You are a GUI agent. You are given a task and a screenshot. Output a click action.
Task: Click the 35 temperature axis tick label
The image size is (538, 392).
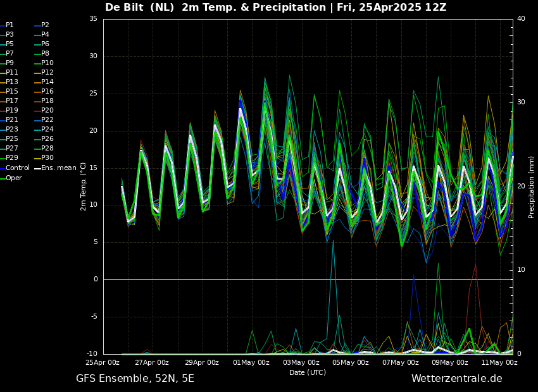pyautogui.click(x=93, y=19)
